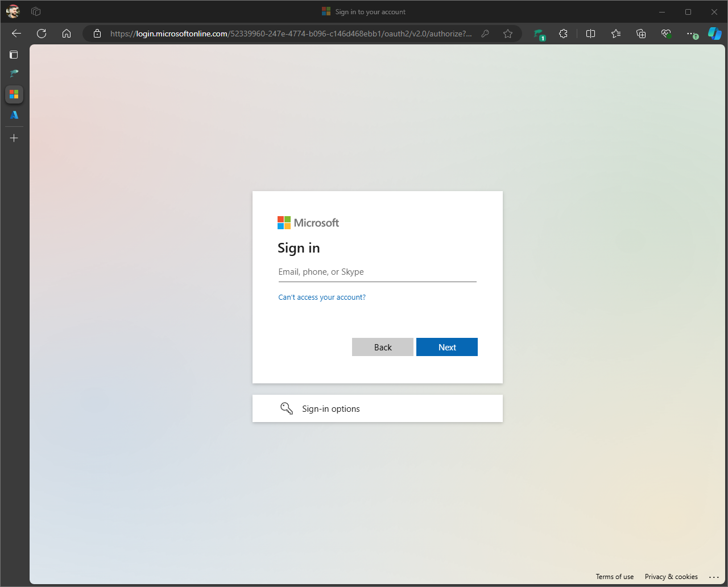Open the footer ellipsis more options
This screenshot has height=587, width=728.
714,577
